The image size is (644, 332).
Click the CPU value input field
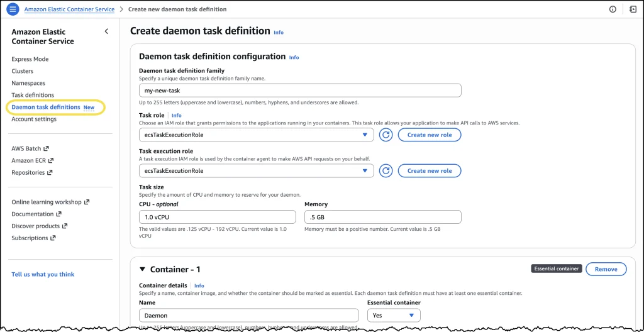217,217
